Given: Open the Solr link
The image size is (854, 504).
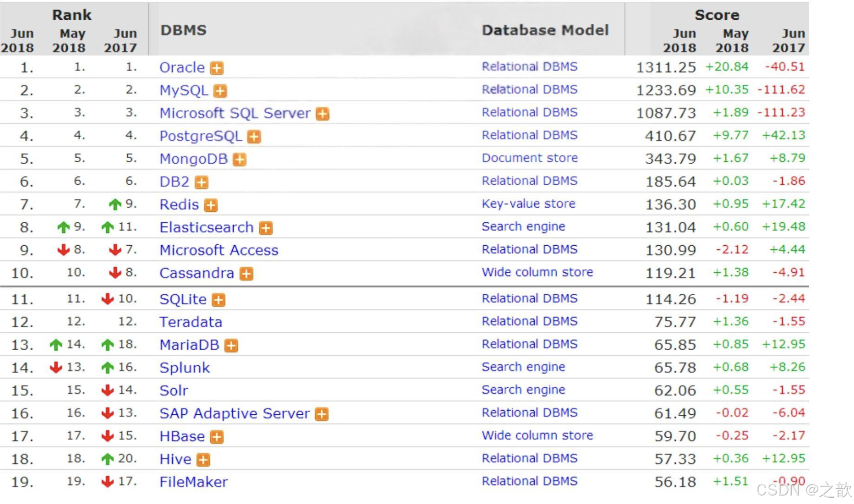Looking at the screenshot, I should [x=174, y=391].
